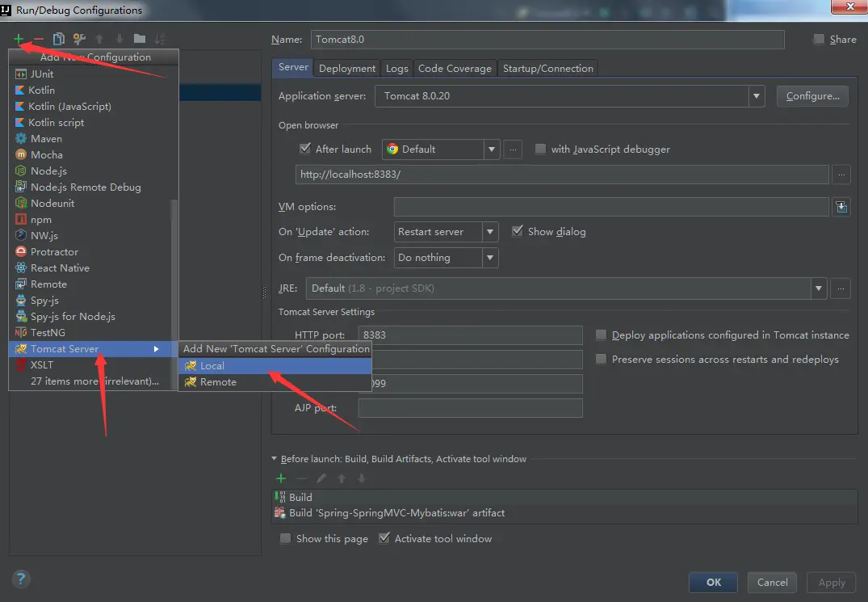Viewport: 868px width, 602px height.
Task: Click the Configure... button
Action: 812,96
